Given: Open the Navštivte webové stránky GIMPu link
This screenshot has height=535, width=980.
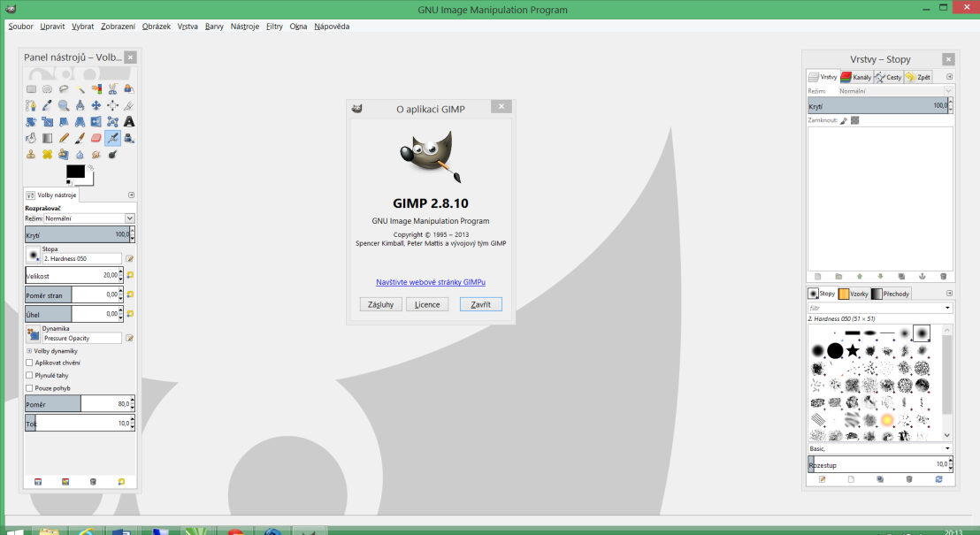Looking at the screenshot, I should 431,282.
